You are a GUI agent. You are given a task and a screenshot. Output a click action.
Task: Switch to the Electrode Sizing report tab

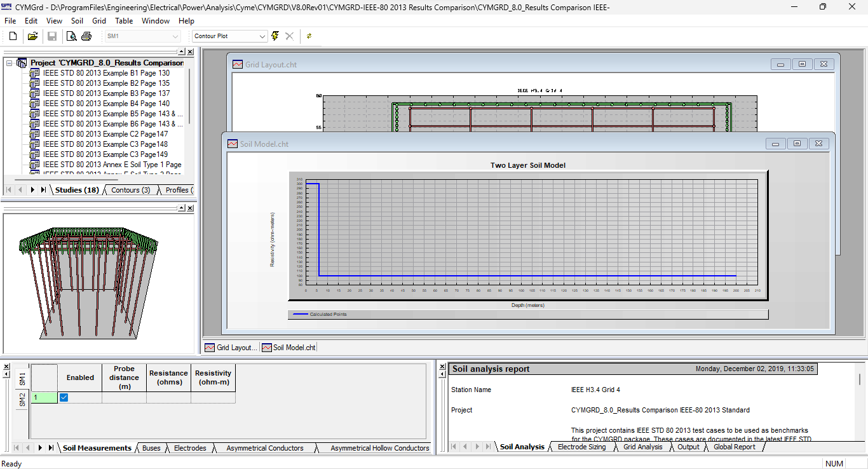[581, 447]
